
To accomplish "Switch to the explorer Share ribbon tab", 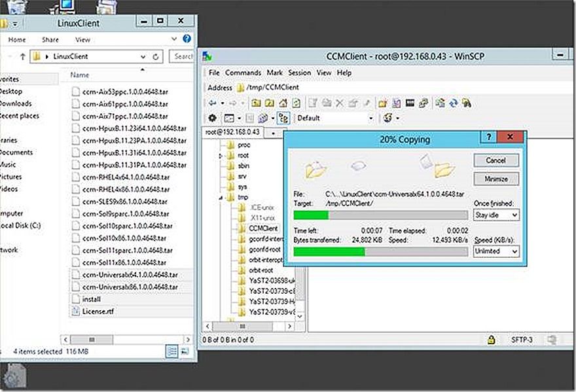I will tap(50, 40).
